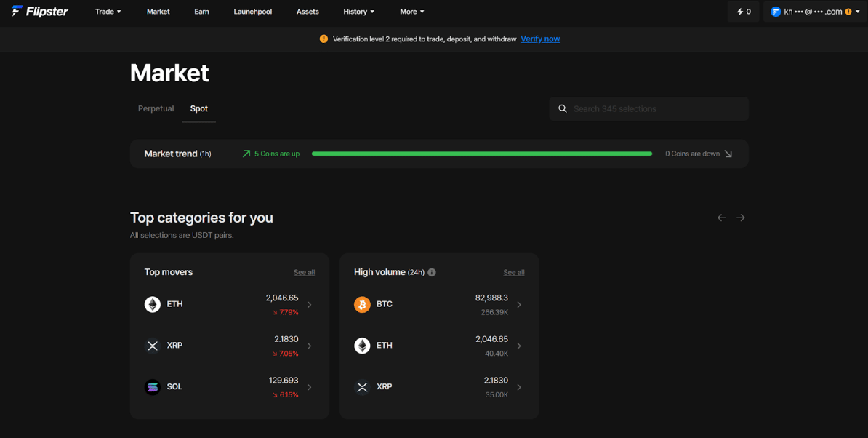Open BTC details chevron in High volume
Screen dimensions: 868x438
519,305
